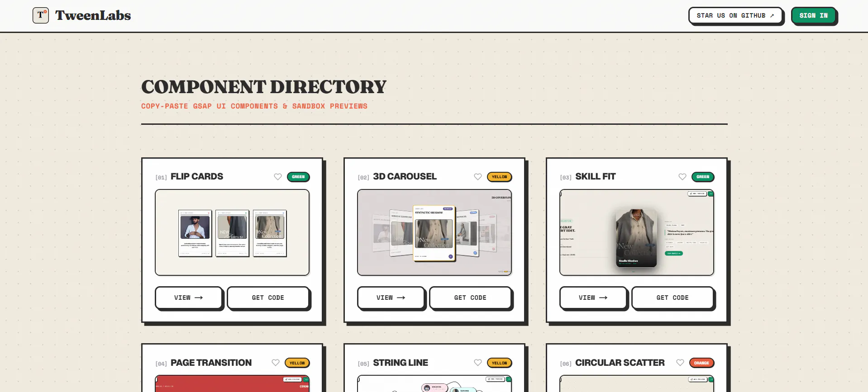This screenshot has height=392, width=868.
Task: Select the Page Transition title
Action: click(211, 363)
